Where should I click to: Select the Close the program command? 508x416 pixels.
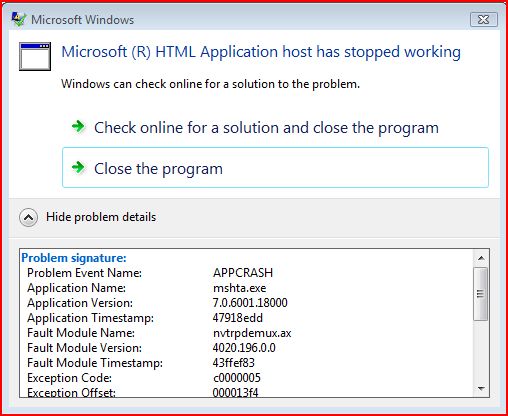[x=275, y=167]
